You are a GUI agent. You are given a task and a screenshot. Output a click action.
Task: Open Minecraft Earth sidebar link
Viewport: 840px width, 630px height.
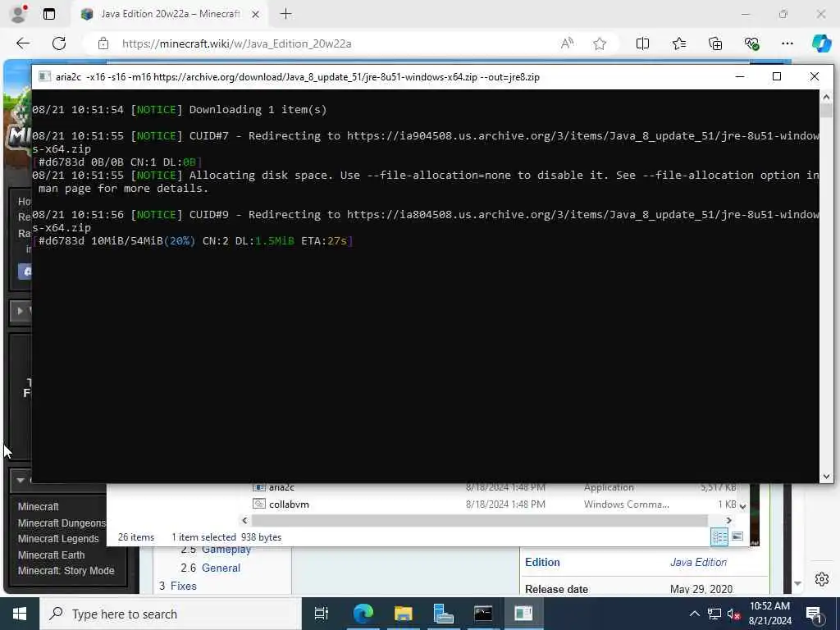click(51, 555)
